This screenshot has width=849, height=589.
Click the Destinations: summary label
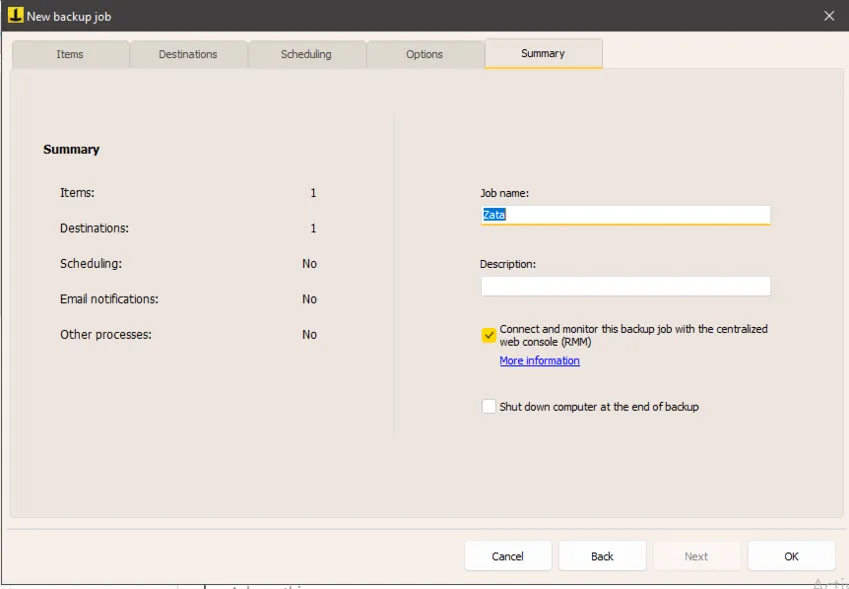(x=94, y=228)
